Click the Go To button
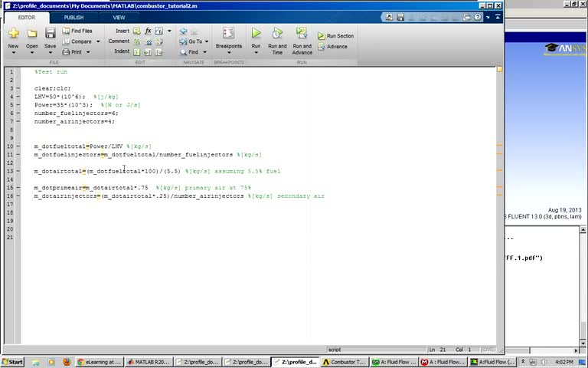This screenshot has width=588, height=368. [x=191, y=41]
